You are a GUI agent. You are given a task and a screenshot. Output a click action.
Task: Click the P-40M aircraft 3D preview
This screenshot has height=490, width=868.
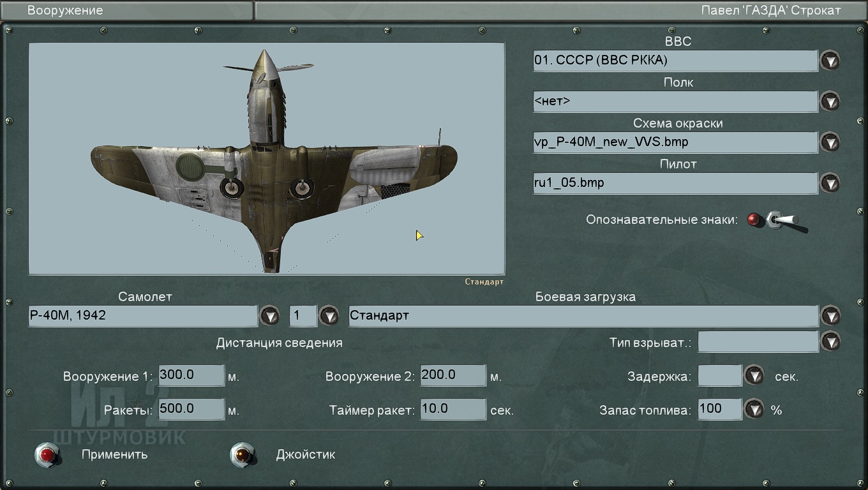click(267, 159)
